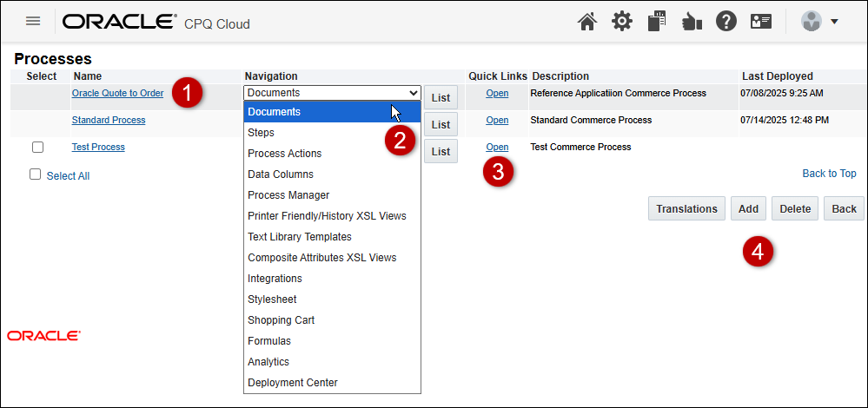The height and width of the screenshot is (408, 868).
Task: Click the Add button
Action: (x=748, y=208)
